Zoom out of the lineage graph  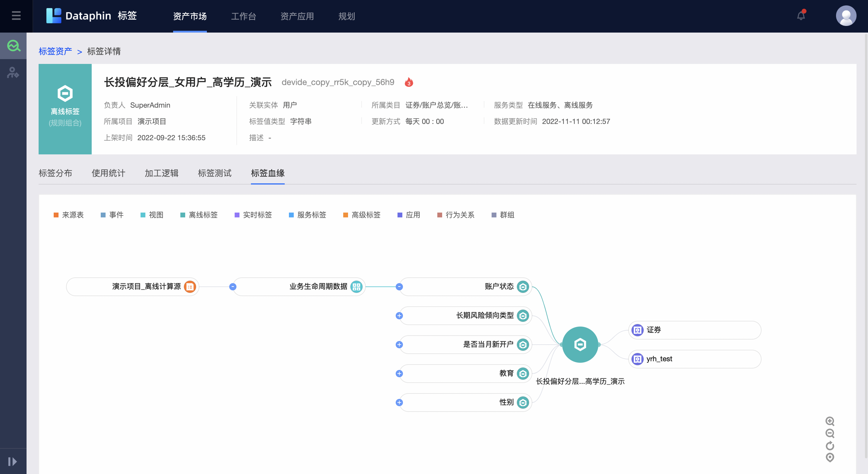point(830,434)
